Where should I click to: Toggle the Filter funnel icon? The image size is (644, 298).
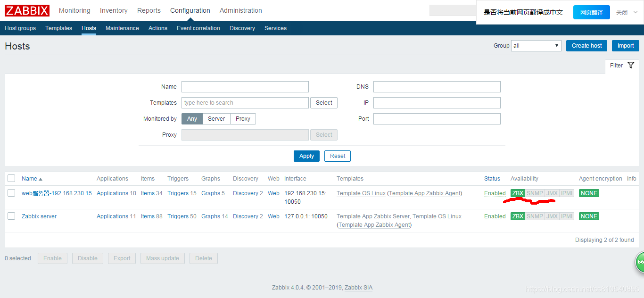[631, 66]
